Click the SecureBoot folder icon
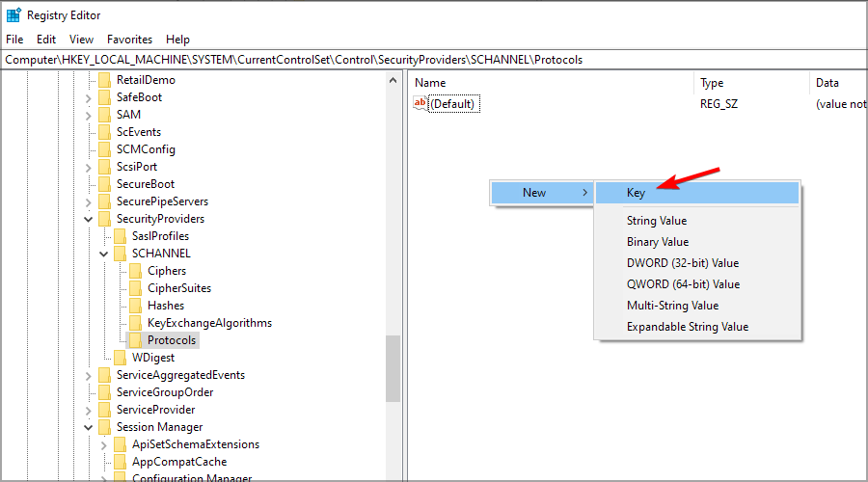 (x=104, y=184)
